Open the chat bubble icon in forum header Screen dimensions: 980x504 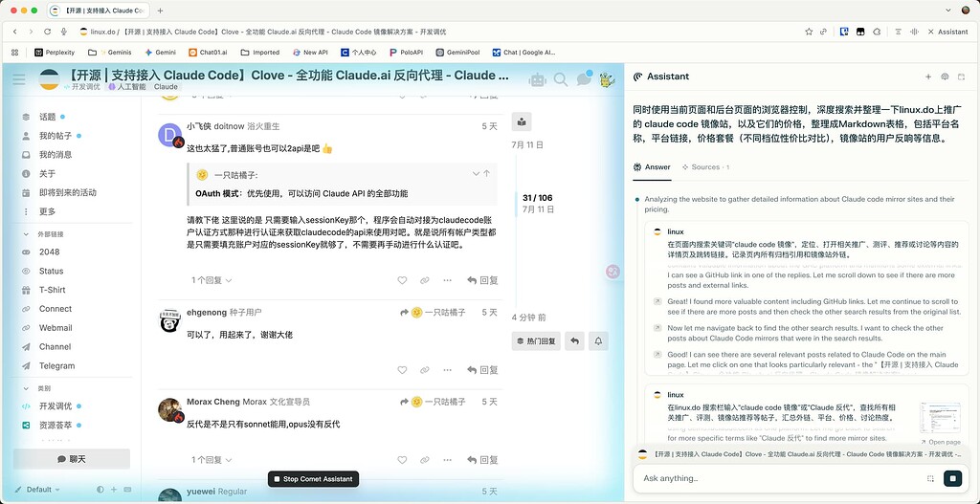(x=584, y=78)
